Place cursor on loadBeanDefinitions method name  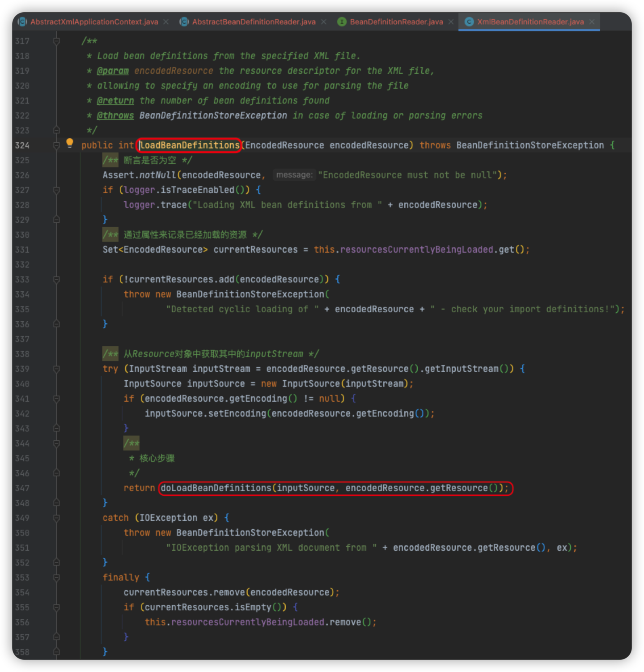pos(190,145)
